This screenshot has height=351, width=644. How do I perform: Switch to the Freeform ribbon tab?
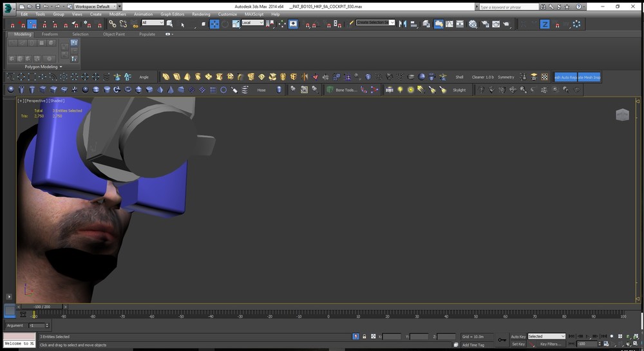tap(50, 34)
